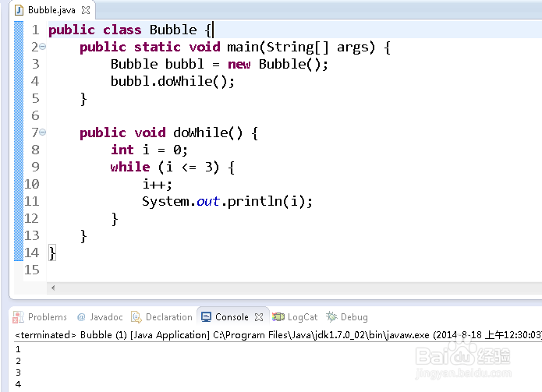Close the Console view
This screenshot has height=392, width=542.
point(259,316)
